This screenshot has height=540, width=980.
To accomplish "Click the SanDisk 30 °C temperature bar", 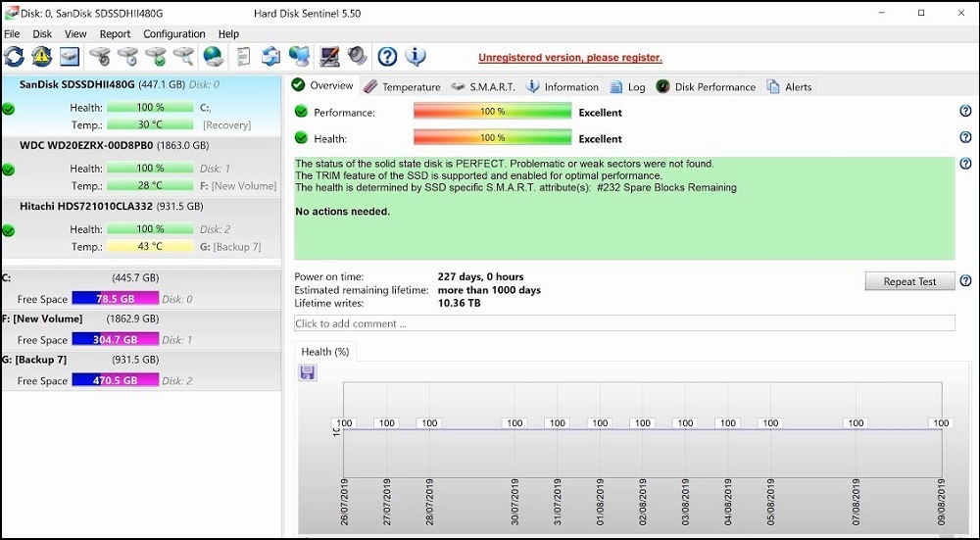I will click(150, 124).
